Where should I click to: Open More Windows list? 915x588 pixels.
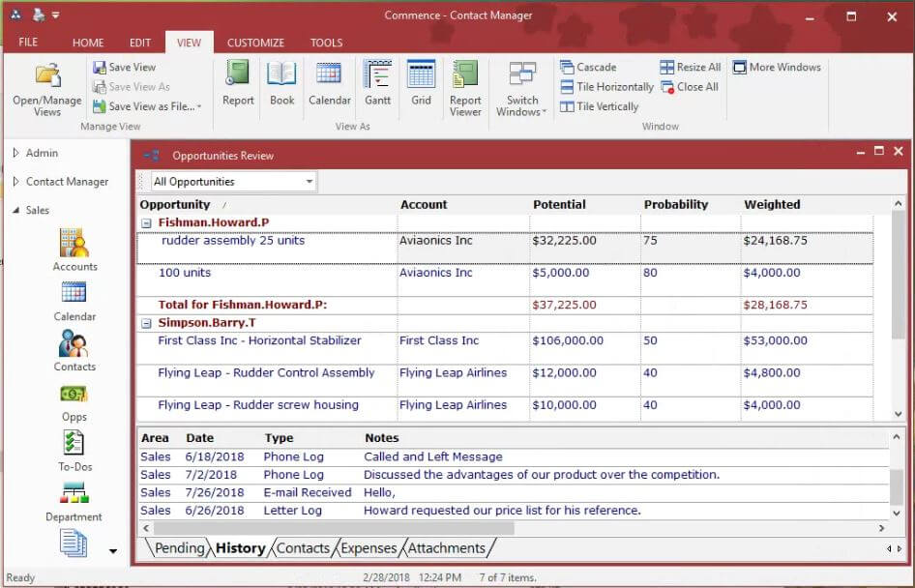coord(777,67)
